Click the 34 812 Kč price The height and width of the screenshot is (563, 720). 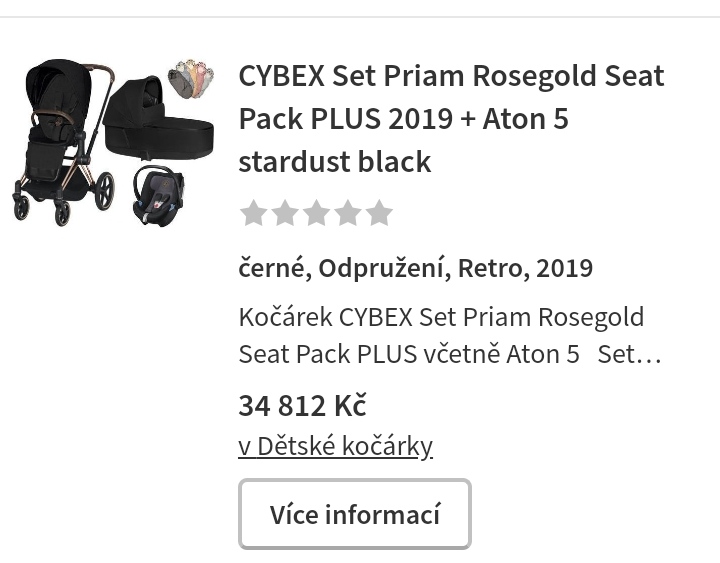pos(302,405)
